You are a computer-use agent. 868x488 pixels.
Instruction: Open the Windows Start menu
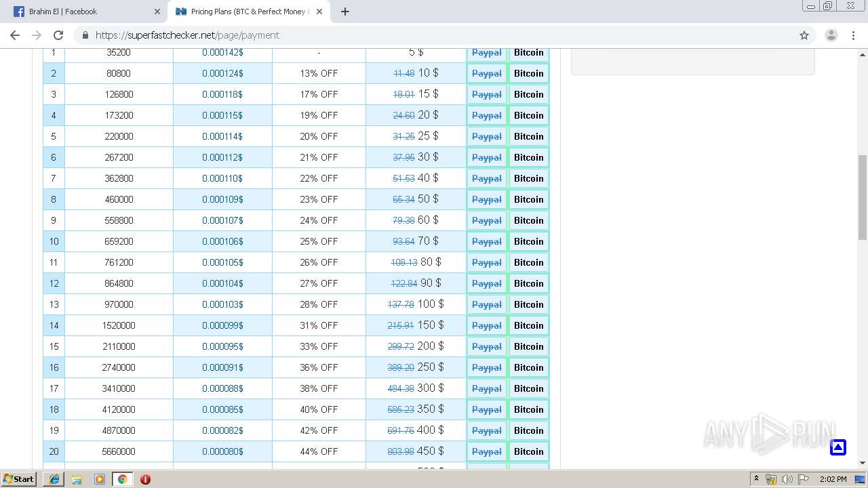tap(19, 479)
